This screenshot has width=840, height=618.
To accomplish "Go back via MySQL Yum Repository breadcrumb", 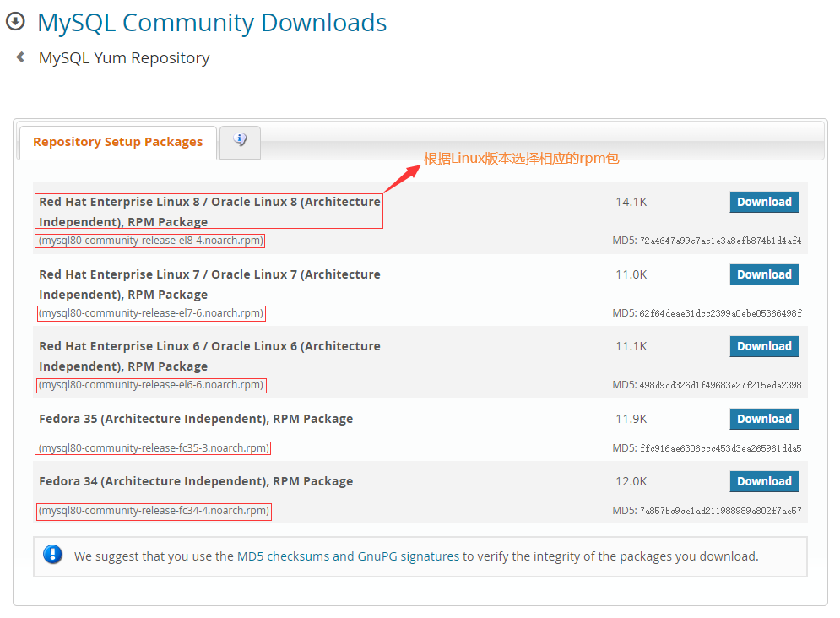I will (x=123, y=57).
